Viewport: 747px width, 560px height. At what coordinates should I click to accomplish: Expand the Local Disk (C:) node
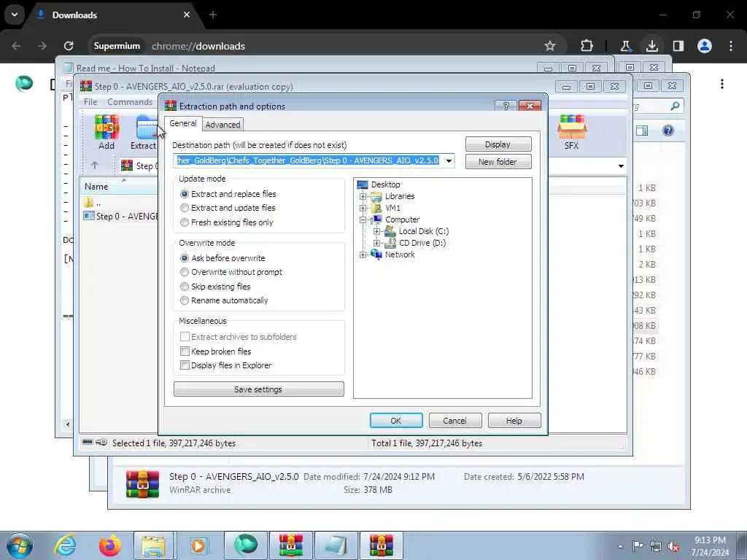point(377,231)
